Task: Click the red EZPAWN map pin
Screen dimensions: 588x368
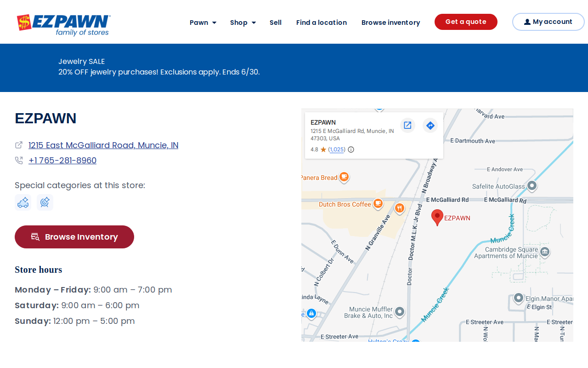Action: 437,217
